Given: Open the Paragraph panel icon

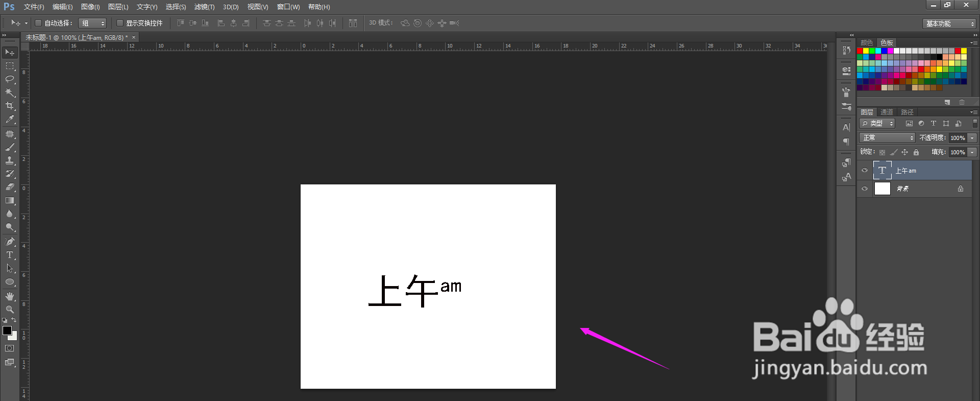Looking at the screenshot, I should [846, 141].
